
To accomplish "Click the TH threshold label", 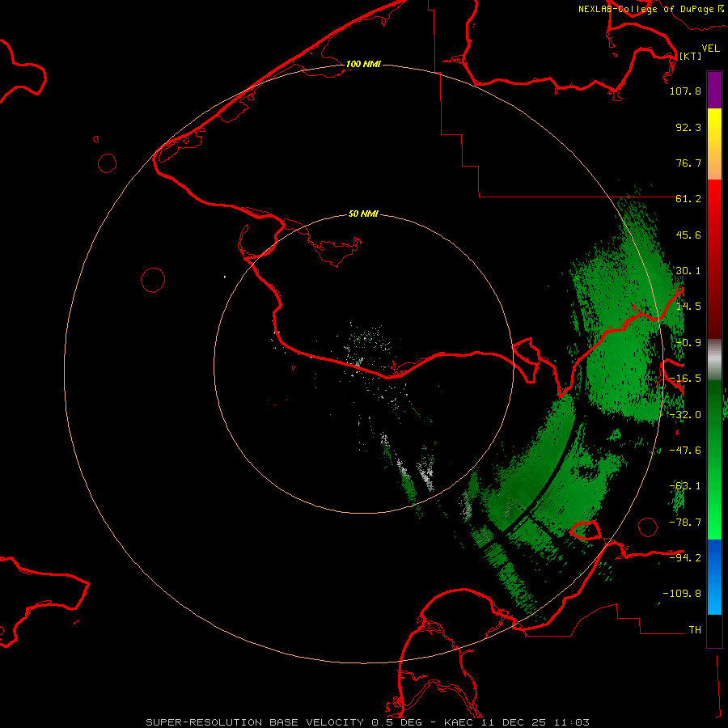I will click(695, 630).
